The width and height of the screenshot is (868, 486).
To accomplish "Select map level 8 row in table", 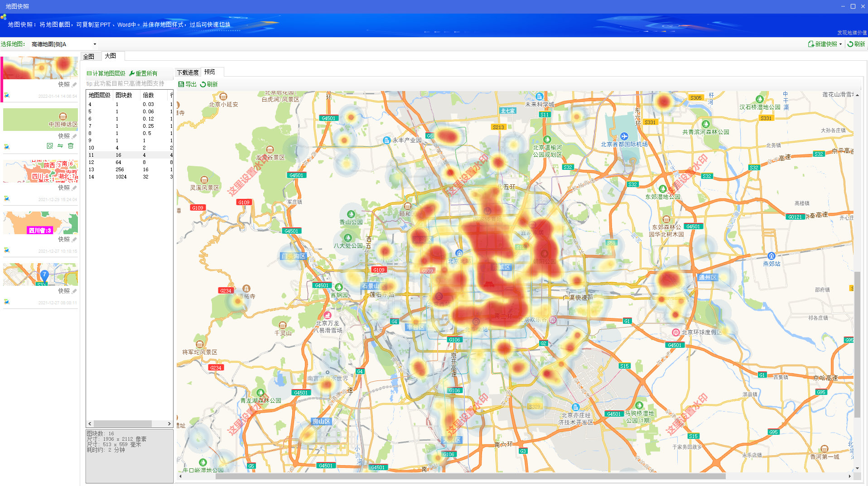I will [x=130, y=133].
